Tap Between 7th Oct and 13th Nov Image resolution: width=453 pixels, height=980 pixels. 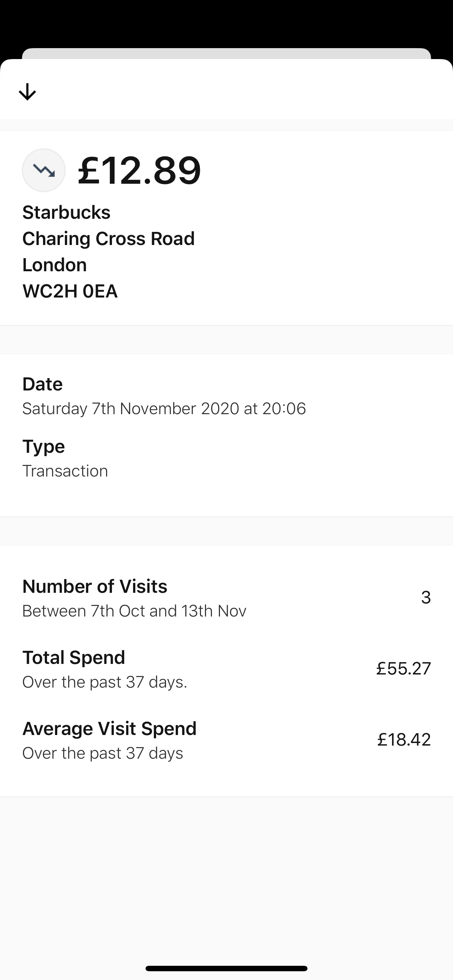point(134,611)
